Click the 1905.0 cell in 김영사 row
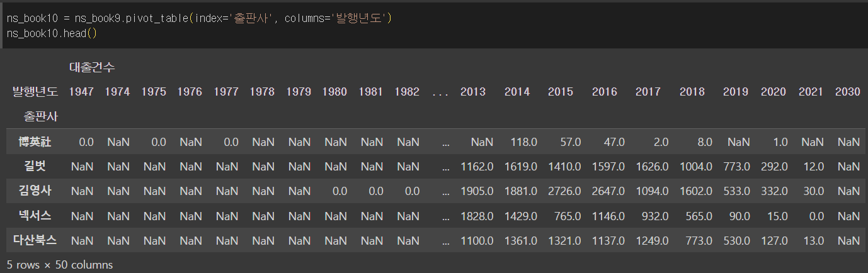 point(477,191)
